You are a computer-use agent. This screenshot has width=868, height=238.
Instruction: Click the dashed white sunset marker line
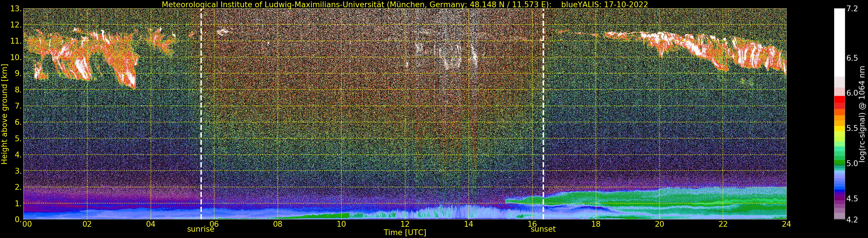pos(543,114)
